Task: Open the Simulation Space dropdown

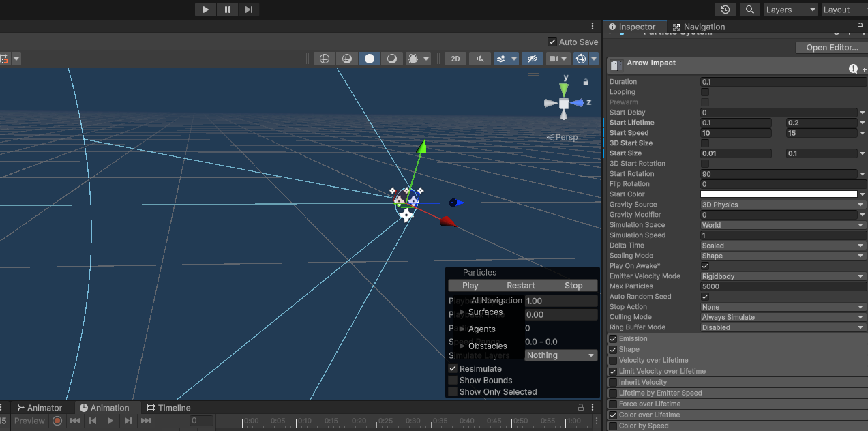Action: [783, 225]
